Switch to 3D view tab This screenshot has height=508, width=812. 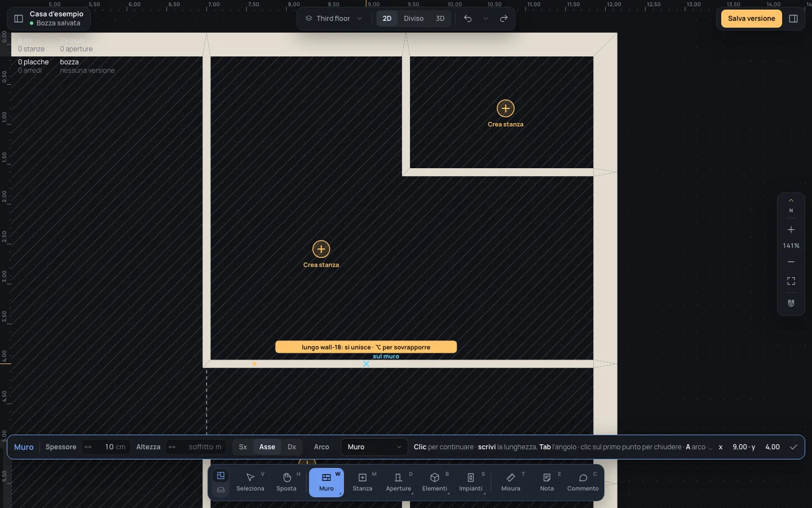(440, 19)
